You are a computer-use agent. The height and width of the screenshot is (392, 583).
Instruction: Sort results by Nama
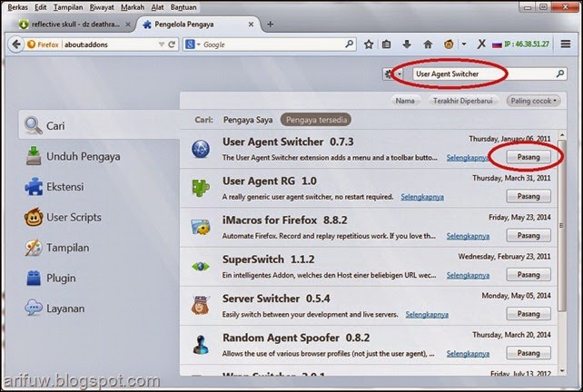click(405, 101)
